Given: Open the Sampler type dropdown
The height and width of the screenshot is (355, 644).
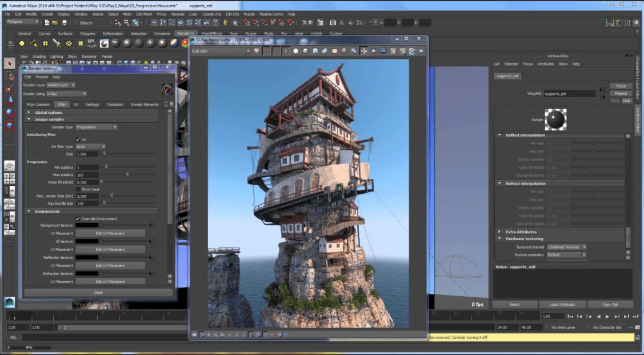Looking at the screenshot, I should click(x=96, y=127).
